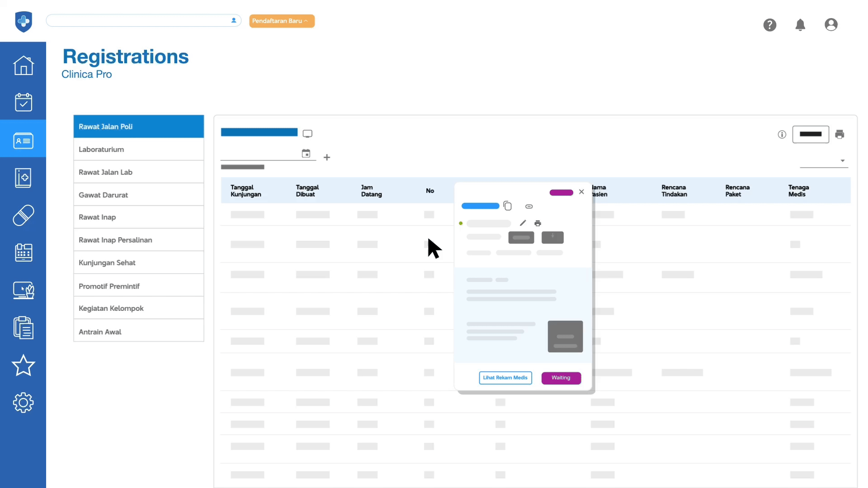Click the Lihat Rekam Medis button

coord(505,378)
